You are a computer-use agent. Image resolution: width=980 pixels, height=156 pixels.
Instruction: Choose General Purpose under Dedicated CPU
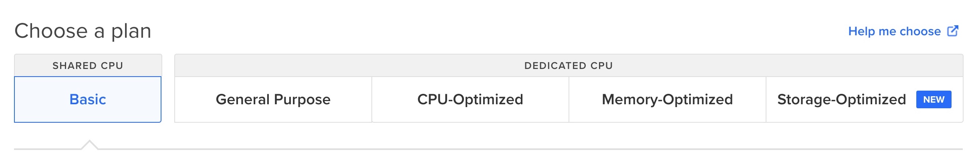pyautogui.click(x=273, y=99)
